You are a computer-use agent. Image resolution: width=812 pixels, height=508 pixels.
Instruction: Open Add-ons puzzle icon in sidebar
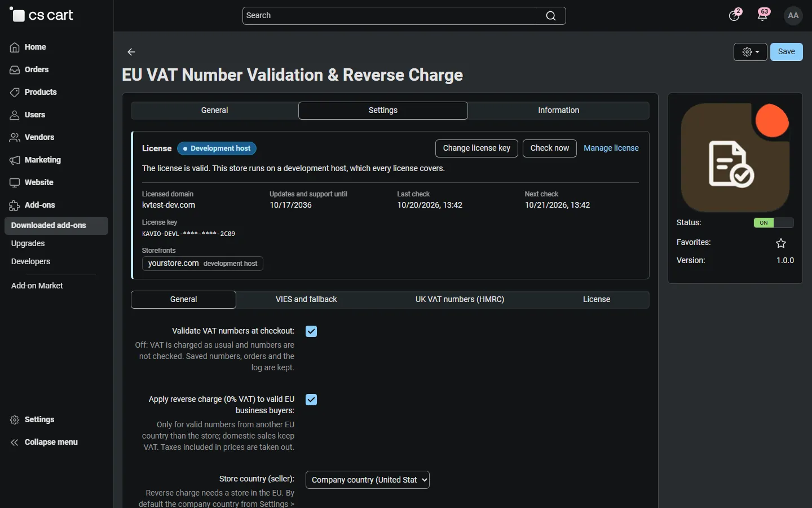15,205
